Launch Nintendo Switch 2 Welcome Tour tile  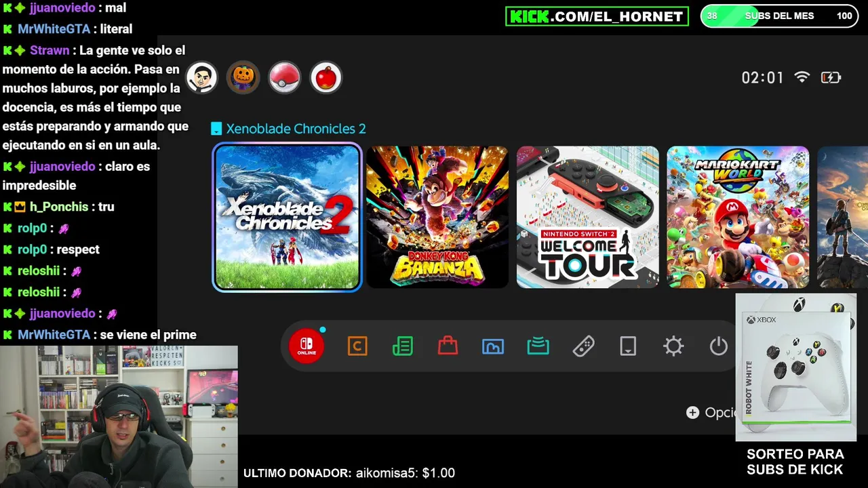tap(587, 218)
